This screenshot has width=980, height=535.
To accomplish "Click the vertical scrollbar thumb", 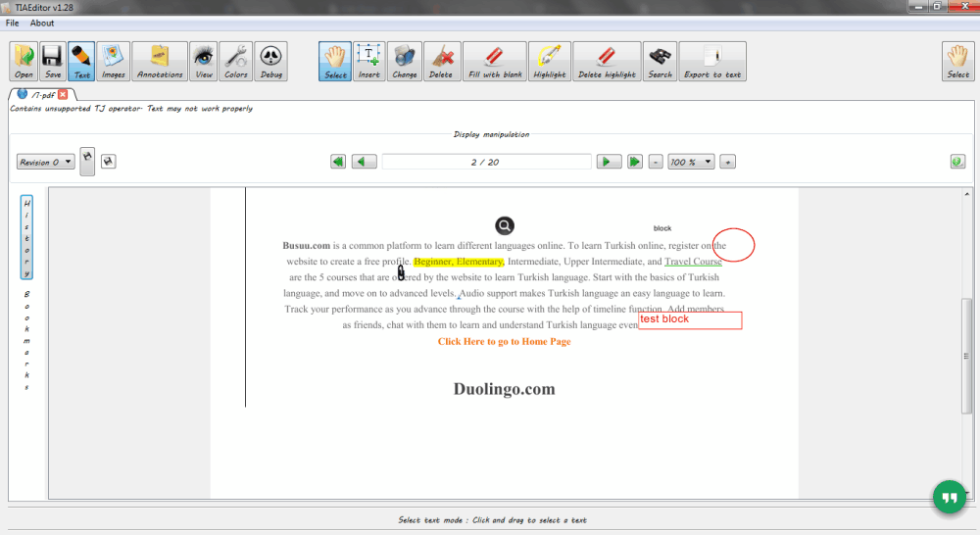I will (967, 357).
